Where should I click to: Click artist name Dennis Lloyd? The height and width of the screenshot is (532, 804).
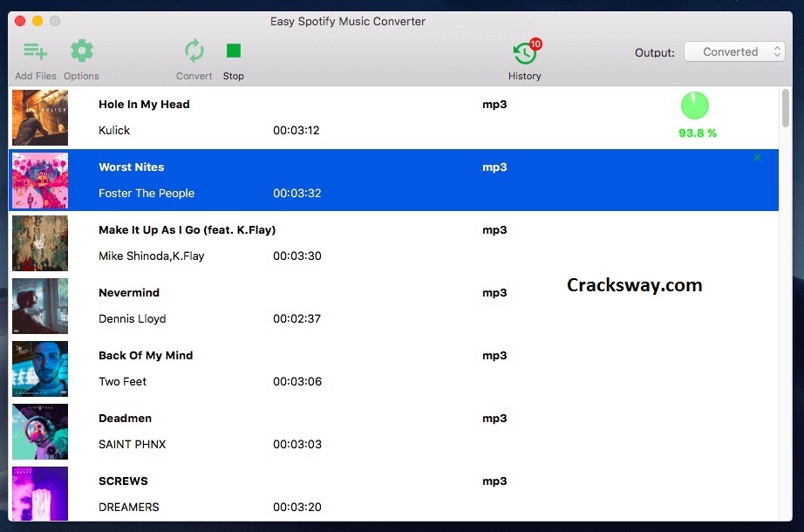(x=133, y=318)
